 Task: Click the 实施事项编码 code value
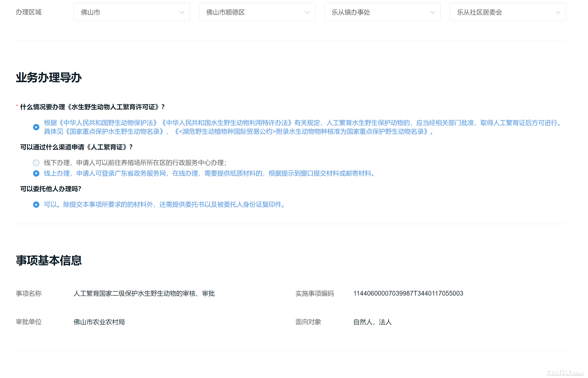pyautogui.click(x=408, y=293)
